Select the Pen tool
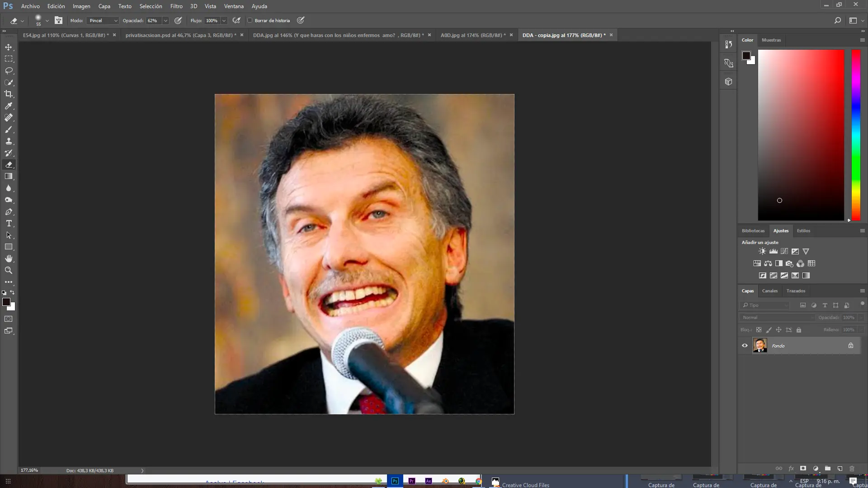Image resolution: width=868 pixels, height=488 pixels. click(x=9, y=211)
